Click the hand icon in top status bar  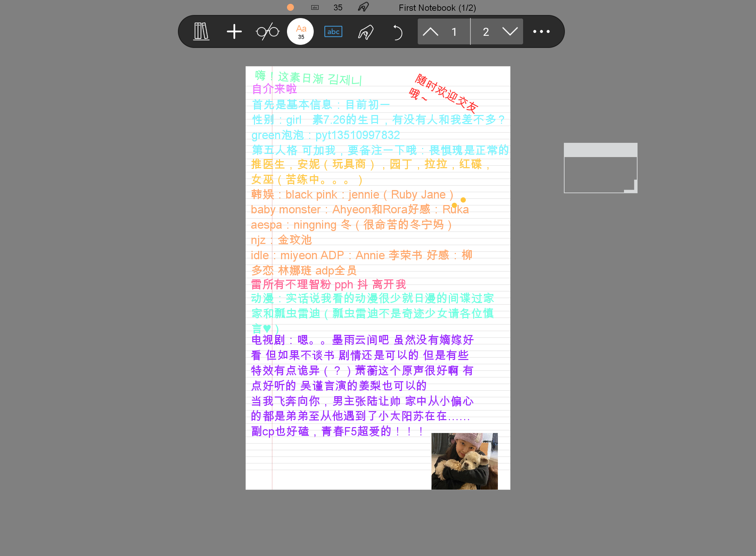pos(363,7)
